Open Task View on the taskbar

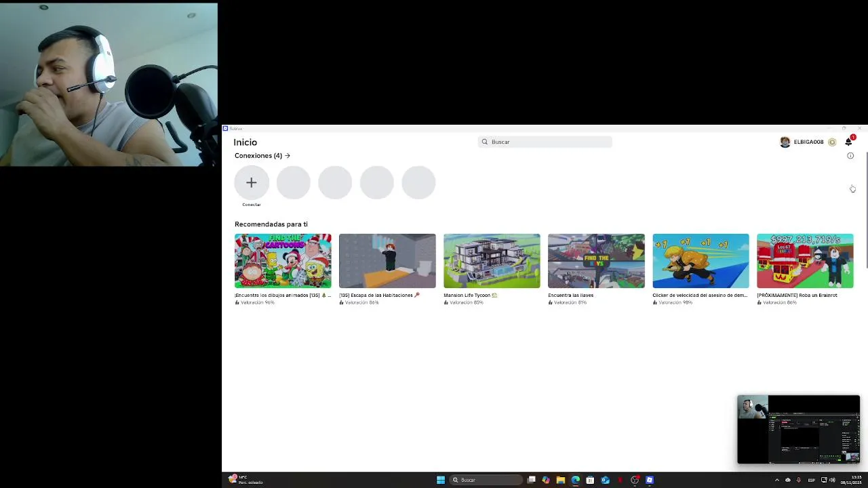532,480
